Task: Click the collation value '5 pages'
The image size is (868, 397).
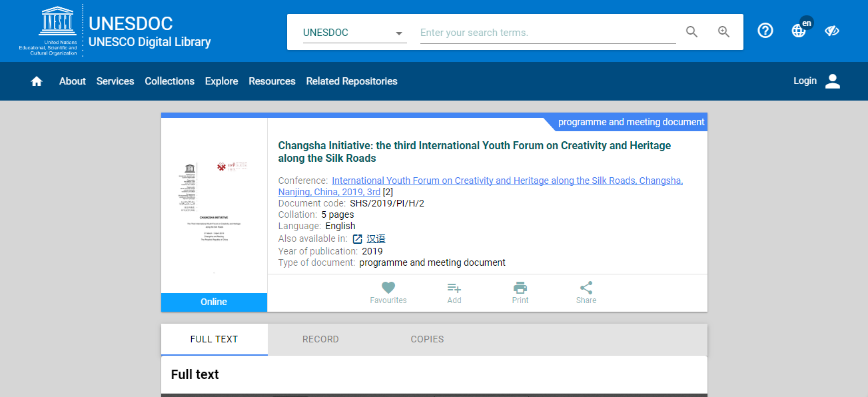Action: (x=338, y=214)
